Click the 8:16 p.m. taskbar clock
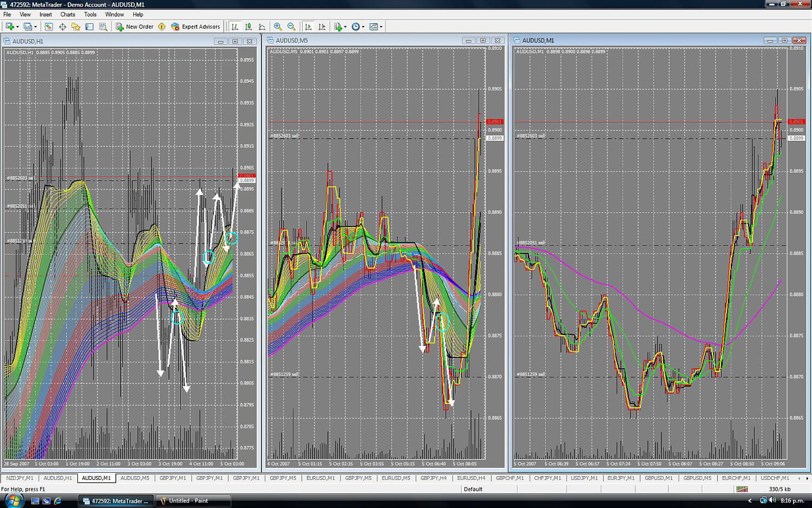The width and height of the screenshot is (812, 508). click(x=792, y=501)
